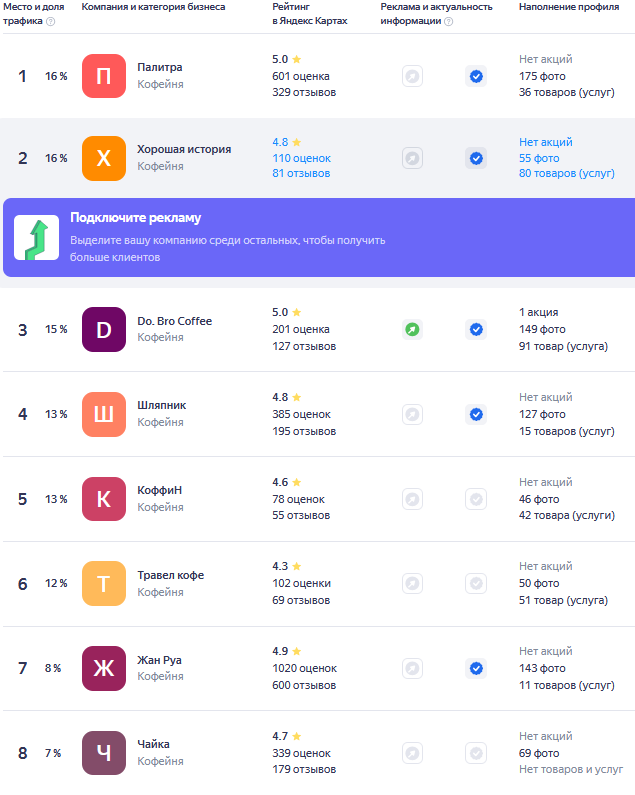Click the Шляпник company name
Image resolution: width=635 pixels, height=795 pixels.
[x=162, y=405]
